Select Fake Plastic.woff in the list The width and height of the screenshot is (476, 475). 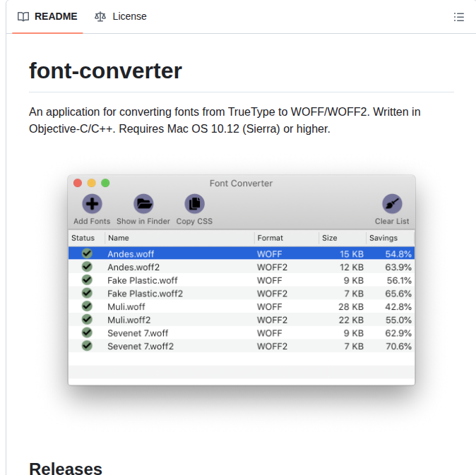click(143, 281)
